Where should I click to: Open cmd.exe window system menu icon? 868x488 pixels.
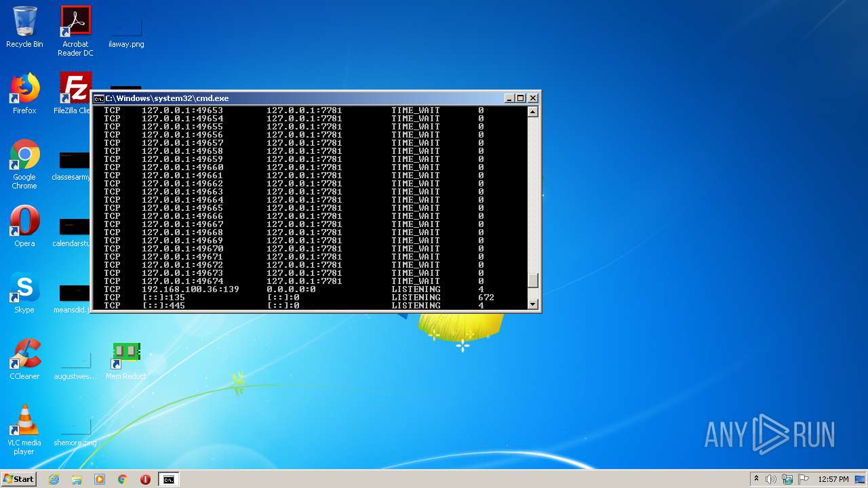click(98, 98)
